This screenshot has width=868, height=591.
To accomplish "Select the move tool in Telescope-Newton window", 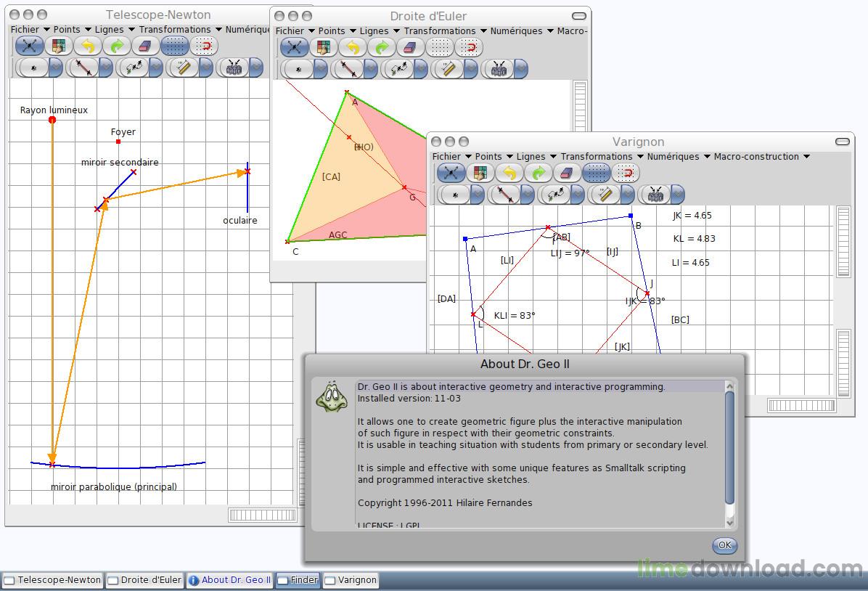I will click(29, 46).
